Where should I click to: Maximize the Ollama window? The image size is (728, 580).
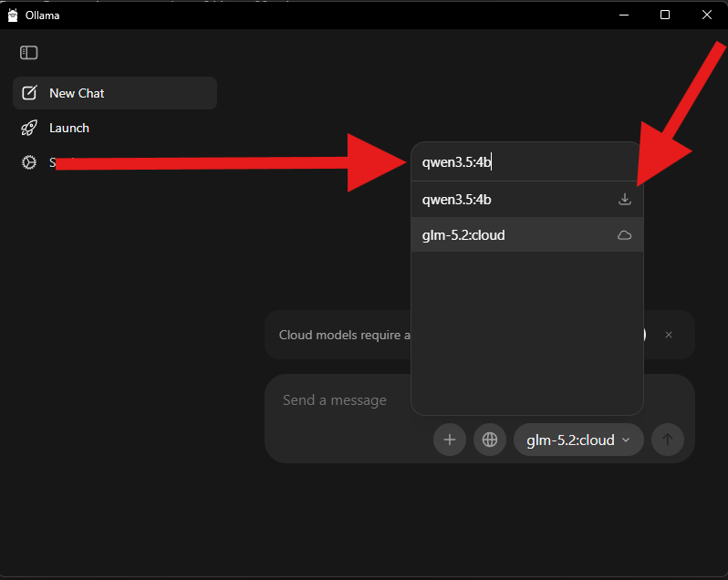[x=665, y=15]
